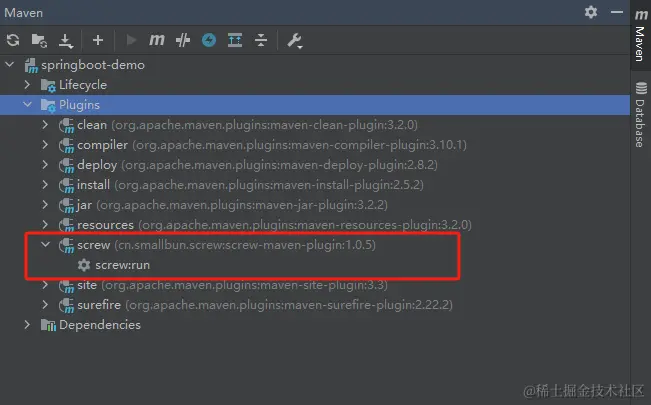The width and height of the screenshot is (651, 405).
Task: Select the Dependencies row
Action: (315, 324)
